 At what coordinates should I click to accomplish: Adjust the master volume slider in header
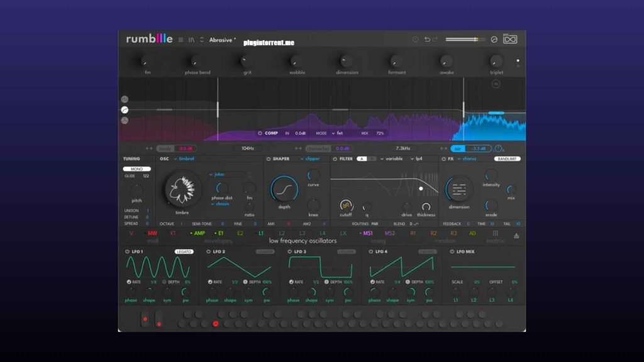pos(465,40)
